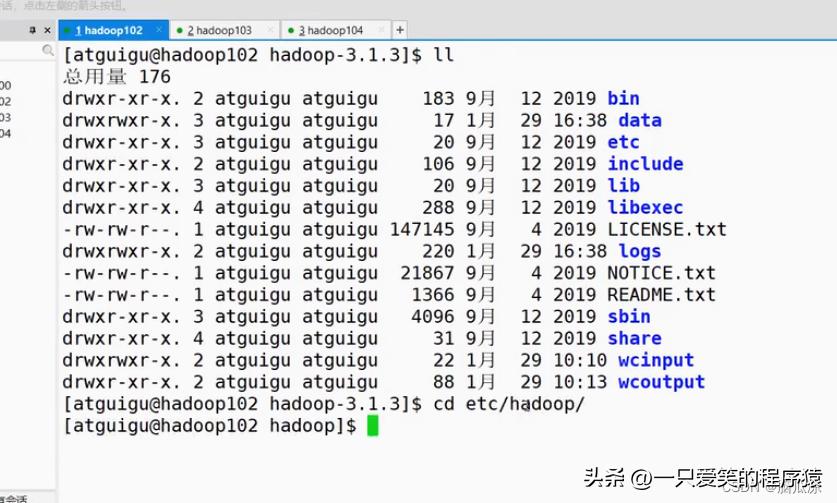Click the 'LICENSE.txt' file name
This screenshot has width=837, height=503.
click(667, 230)
